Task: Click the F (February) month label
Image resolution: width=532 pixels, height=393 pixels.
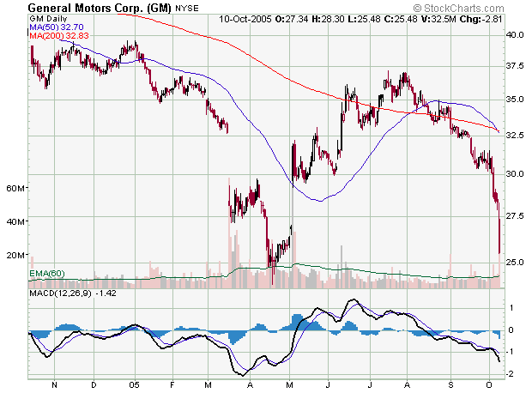Action: click(x=172, y=385)
